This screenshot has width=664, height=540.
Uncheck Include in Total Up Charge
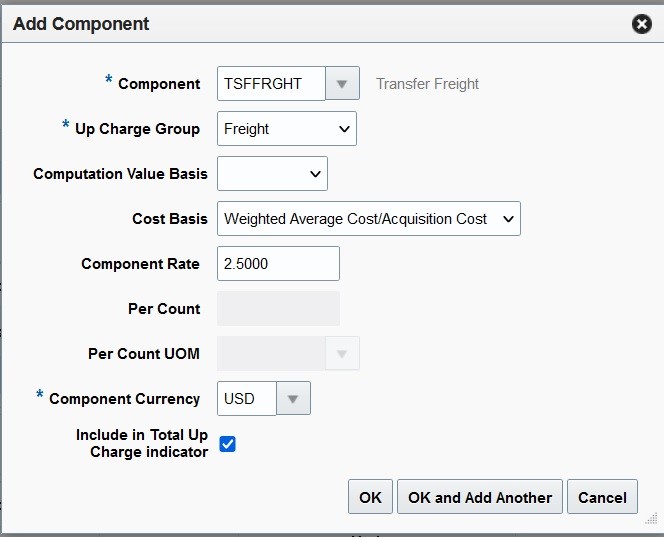click(x=227, y=444)
